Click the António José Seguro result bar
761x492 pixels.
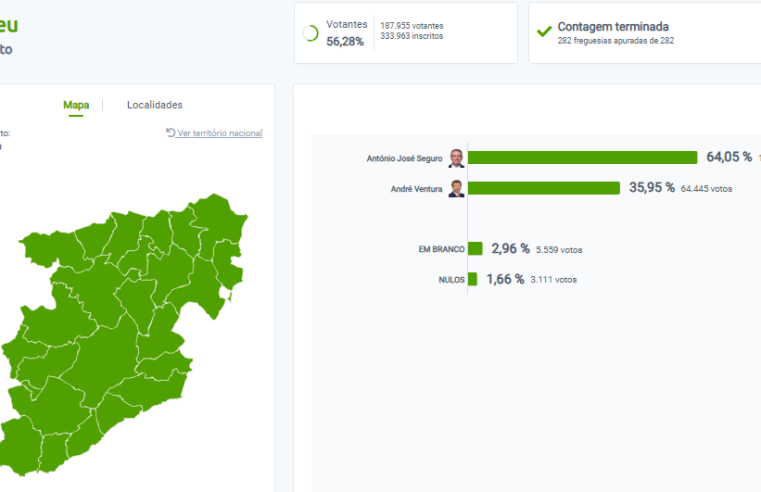point(582,158)
